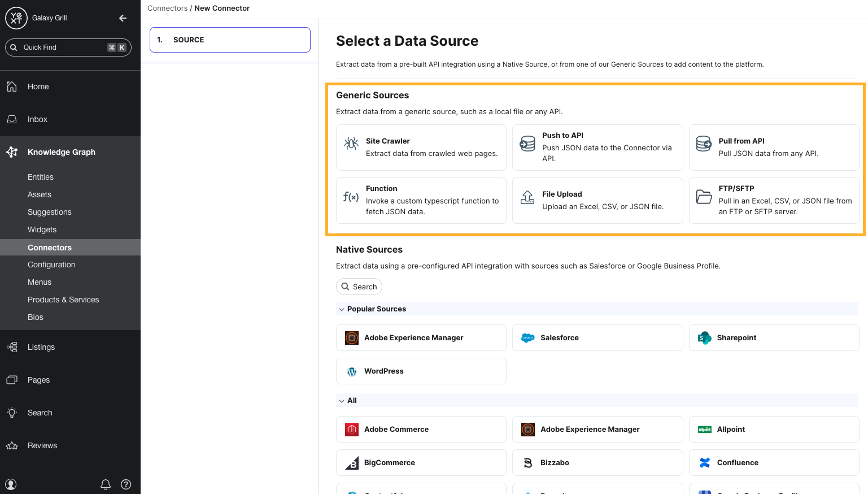The image size is (868, 494).
Task: Select the Source step
Action: [230, 40]
